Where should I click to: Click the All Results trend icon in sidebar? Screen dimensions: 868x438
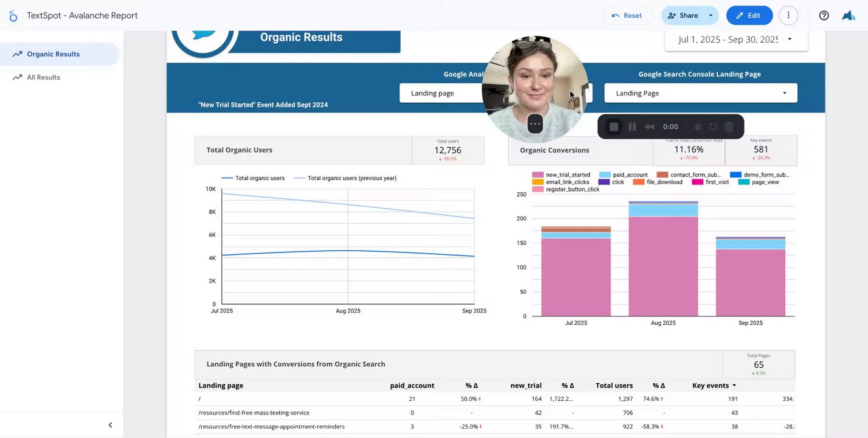[x=17, y=77]
